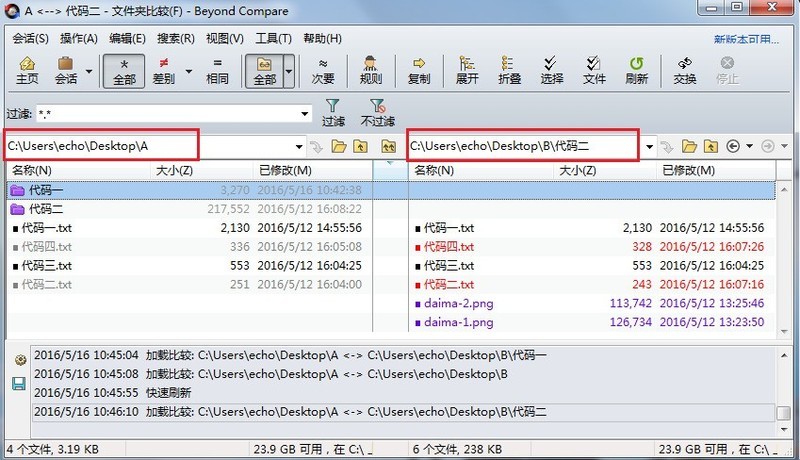Image resolution: width=800 pixels, height=460 pixels.
Task: Click the 不过滤 no-filter funnel icon
Action: pyautogui.click(x=378, y=113)
